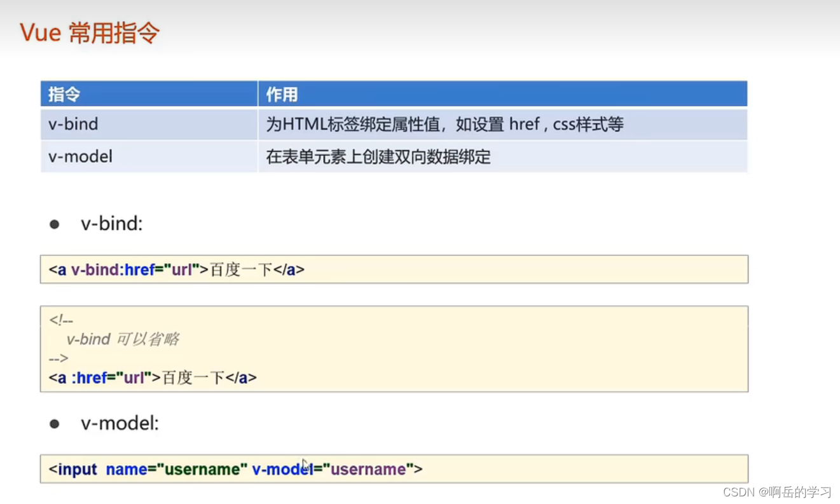Image resolution: width=840 pixels, height=504 pixels.
Task: Click the mouse cursor location near v-model code
Action: point(304,463)
